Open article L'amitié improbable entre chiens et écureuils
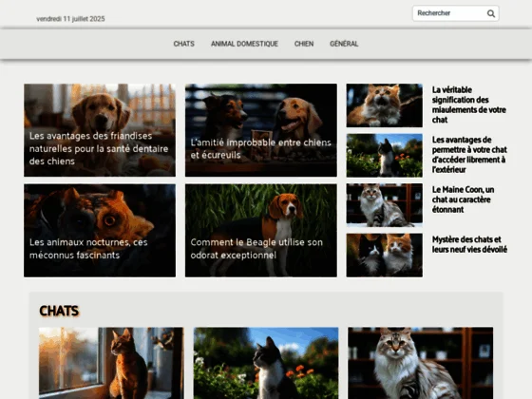This screenshot has height=399, width=532. tap(261, 130)
